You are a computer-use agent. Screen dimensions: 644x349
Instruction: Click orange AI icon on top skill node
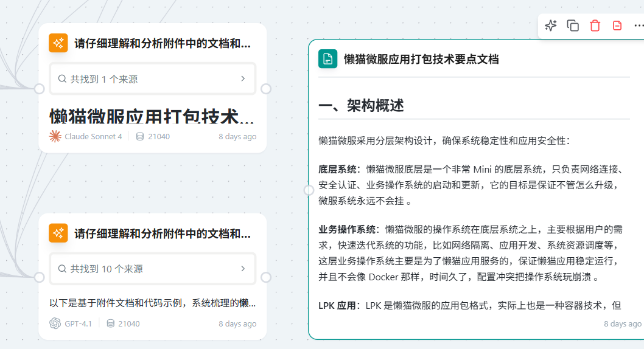point(58,43)
